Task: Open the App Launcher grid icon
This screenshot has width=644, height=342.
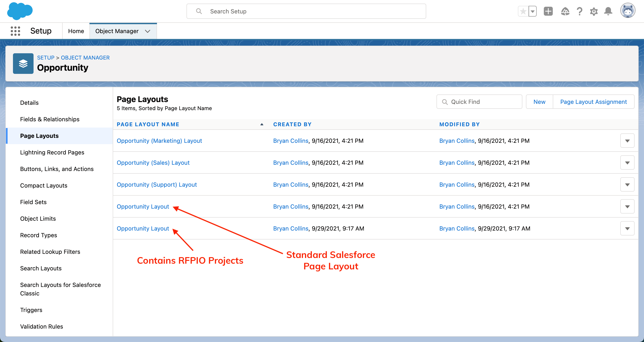Action: tap(15, 31)
